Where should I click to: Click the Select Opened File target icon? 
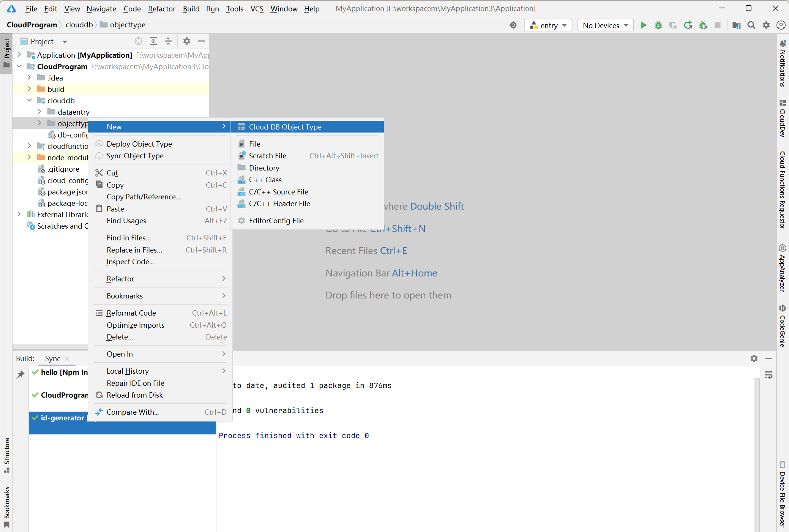click(x=139, y=41)
